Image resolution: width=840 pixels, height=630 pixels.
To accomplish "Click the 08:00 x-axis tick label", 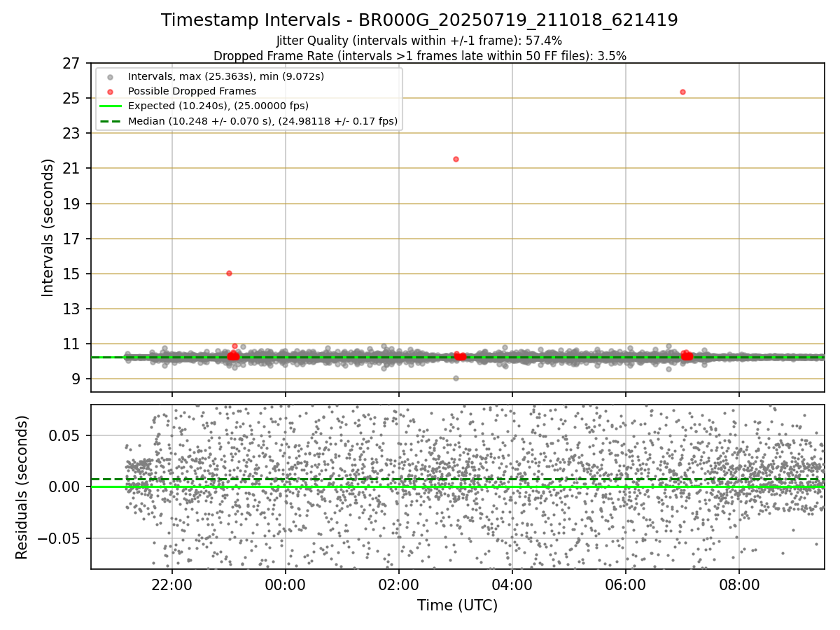I will pyautogui.click(x=739, y=584).
